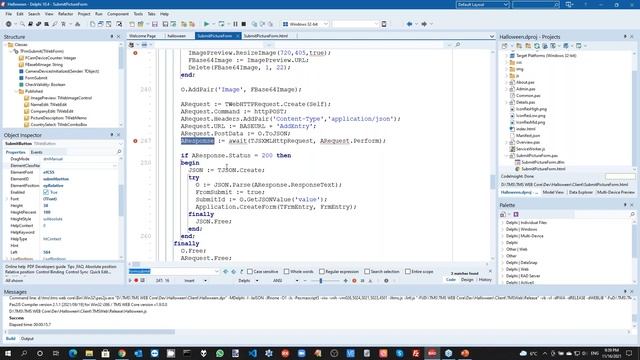This screenshot has width=640, height=360.
Task: Open the File menu
Action: pyautogui.click(x=9, y=14)
